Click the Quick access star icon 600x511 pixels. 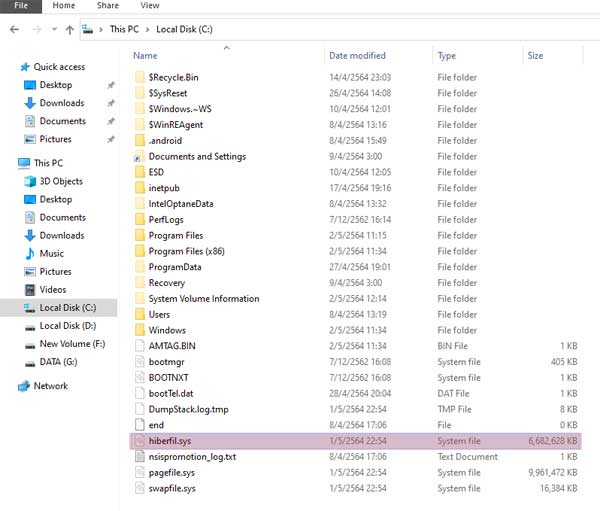click(x=25, y=67)
